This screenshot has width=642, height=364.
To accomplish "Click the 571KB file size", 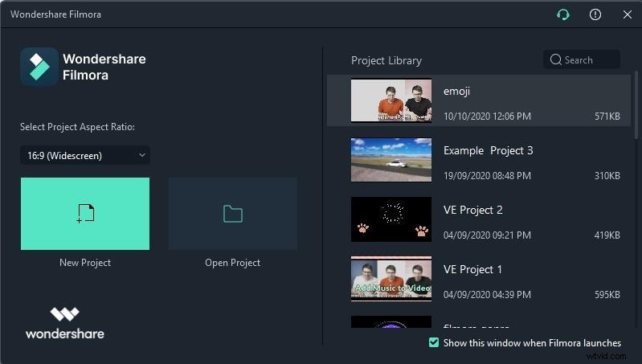I will [x=607, y=117].
